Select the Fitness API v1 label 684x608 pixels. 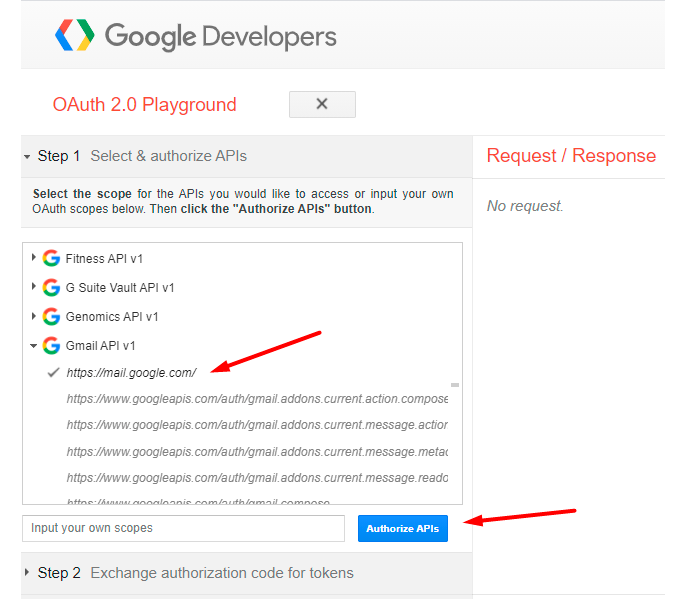coord(104,259)
